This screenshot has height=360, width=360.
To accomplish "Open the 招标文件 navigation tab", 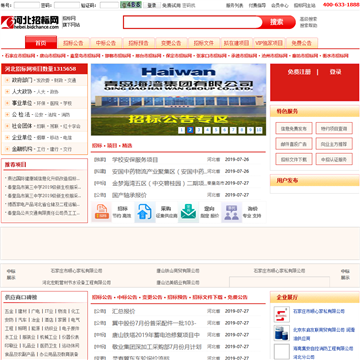I will pyautogui.click(x=204, y=43).
